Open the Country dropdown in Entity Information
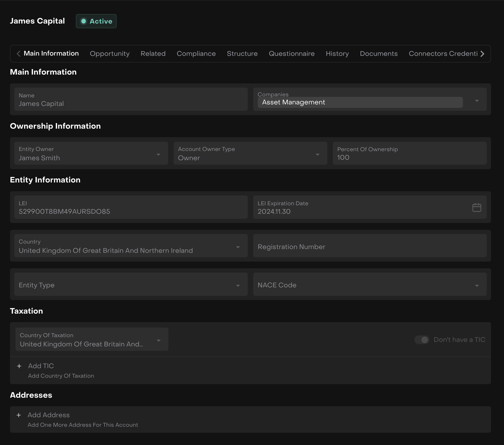Viewport: 504px width, 445px height. coord(238,247)
